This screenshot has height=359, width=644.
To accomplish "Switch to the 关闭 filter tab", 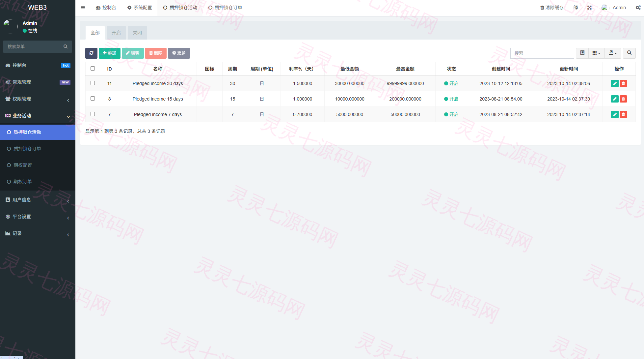I will [x=137, y=33].
